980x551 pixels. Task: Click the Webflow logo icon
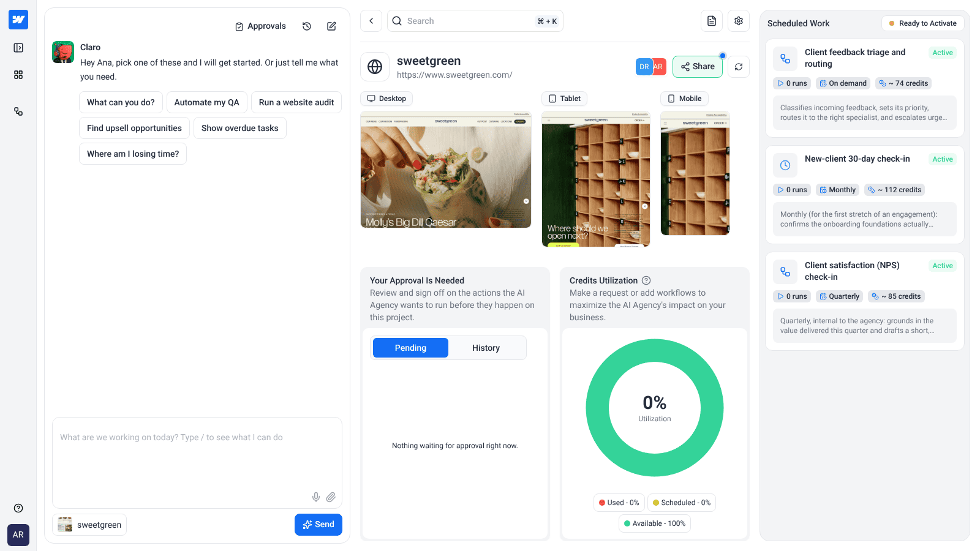[x=18, y=20]
